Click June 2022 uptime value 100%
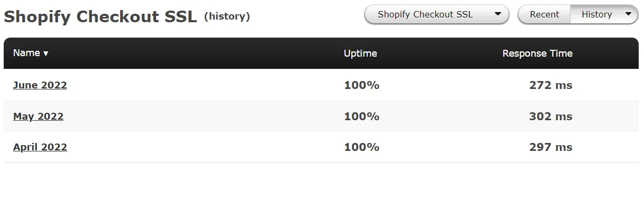Viewport: 644px width, 215px height. (361, 85)
